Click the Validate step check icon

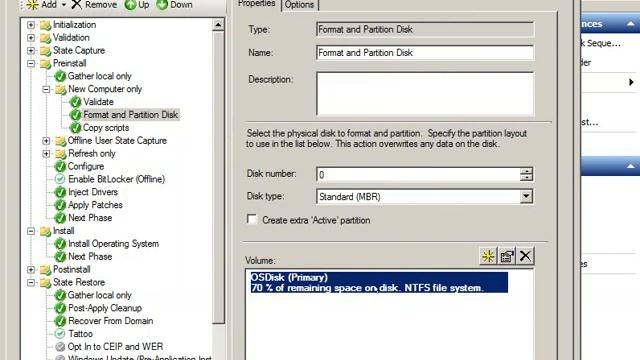point(76,102)
